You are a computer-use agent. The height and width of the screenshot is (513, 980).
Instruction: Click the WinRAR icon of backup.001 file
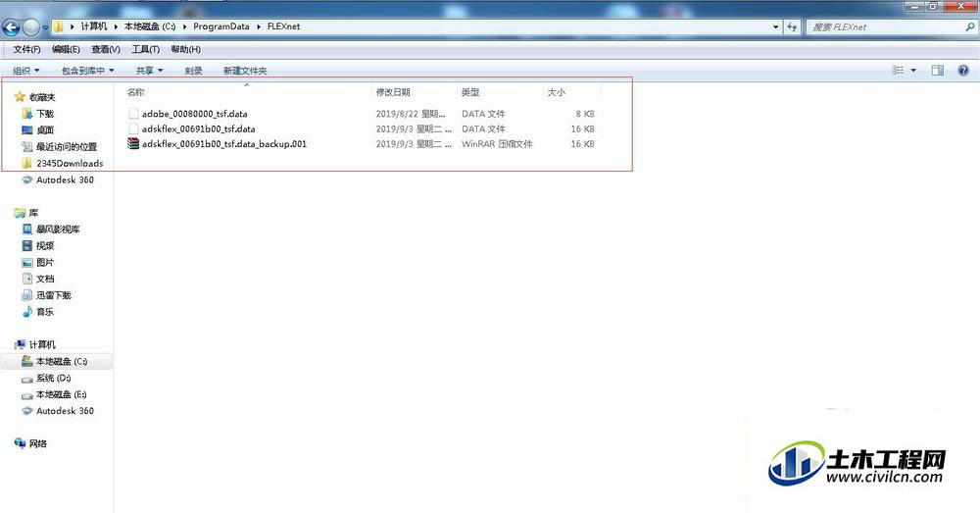coord(132,144)
